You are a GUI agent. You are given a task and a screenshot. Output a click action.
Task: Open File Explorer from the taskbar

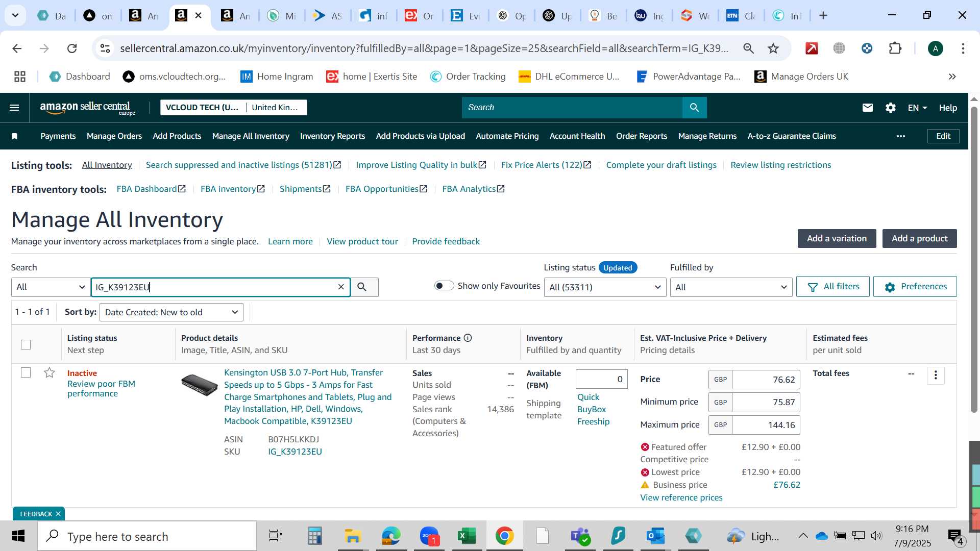click(x=353, y=536)
